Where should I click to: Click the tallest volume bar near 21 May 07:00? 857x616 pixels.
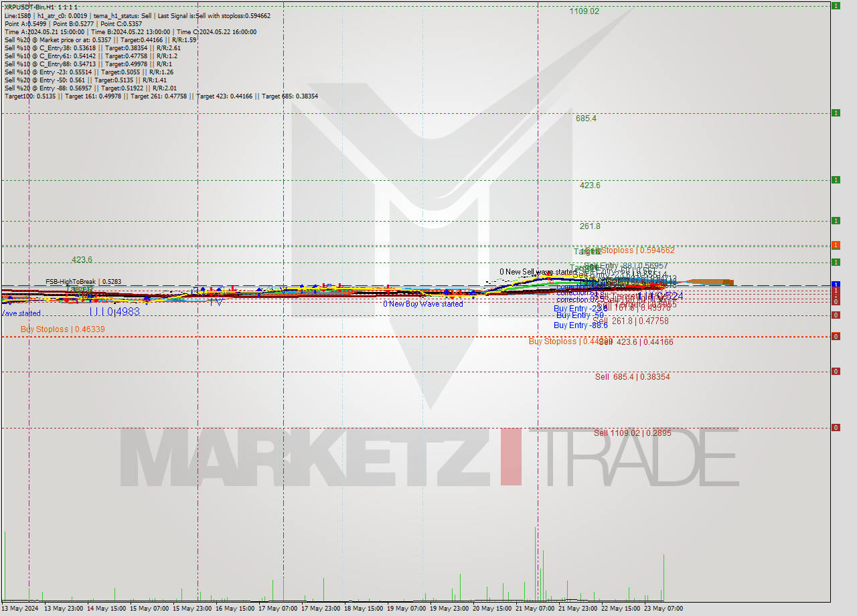[535, 564]
